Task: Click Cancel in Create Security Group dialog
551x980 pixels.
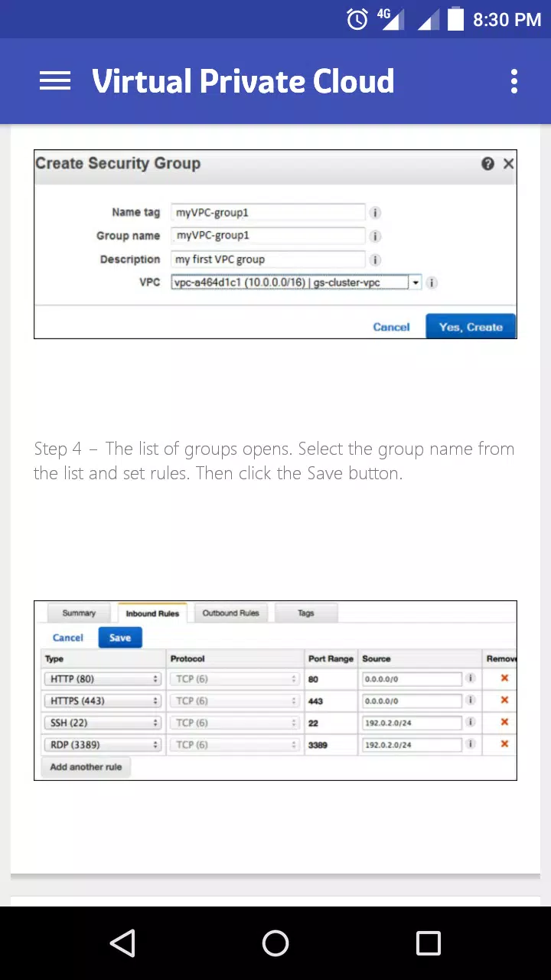Action: 391,327
